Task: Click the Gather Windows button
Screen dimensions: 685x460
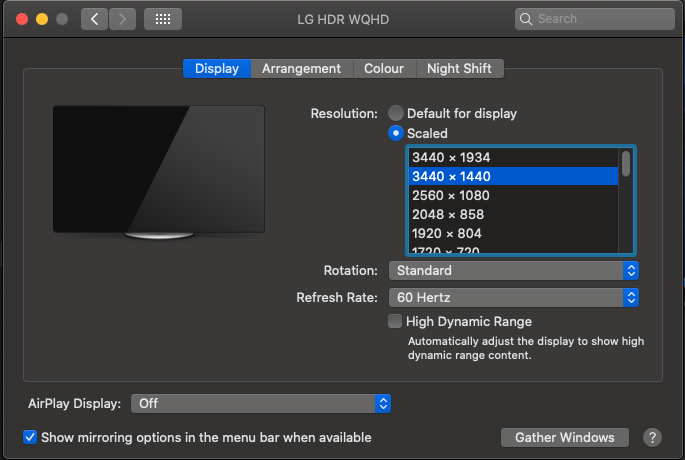Action: 565,437
